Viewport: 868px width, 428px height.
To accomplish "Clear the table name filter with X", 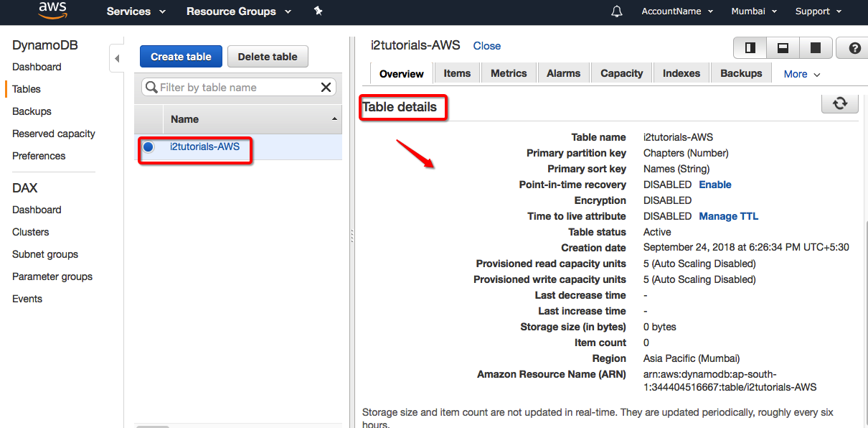I will (x=326, y=88).
